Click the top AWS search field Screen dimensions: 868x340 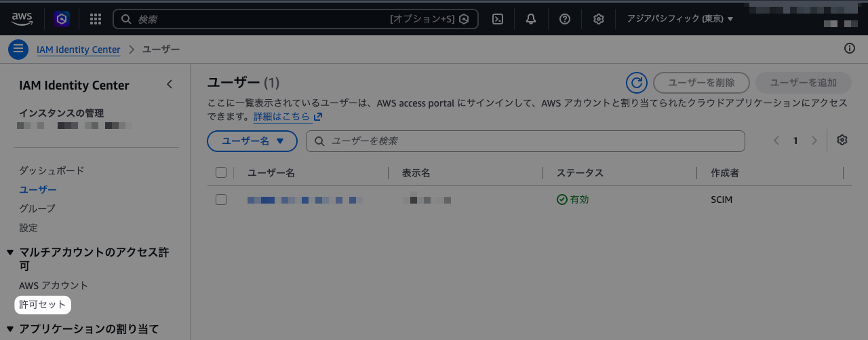click(x=295, y=19)
